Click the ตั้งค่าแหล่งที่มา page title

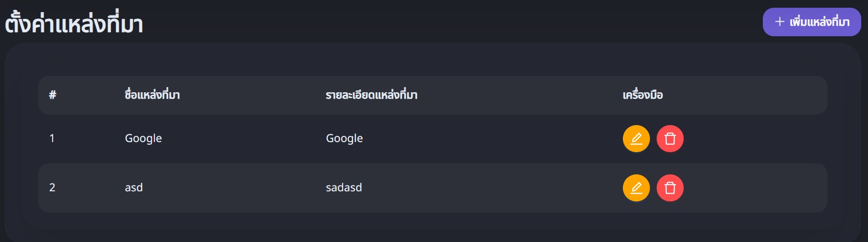74,24
